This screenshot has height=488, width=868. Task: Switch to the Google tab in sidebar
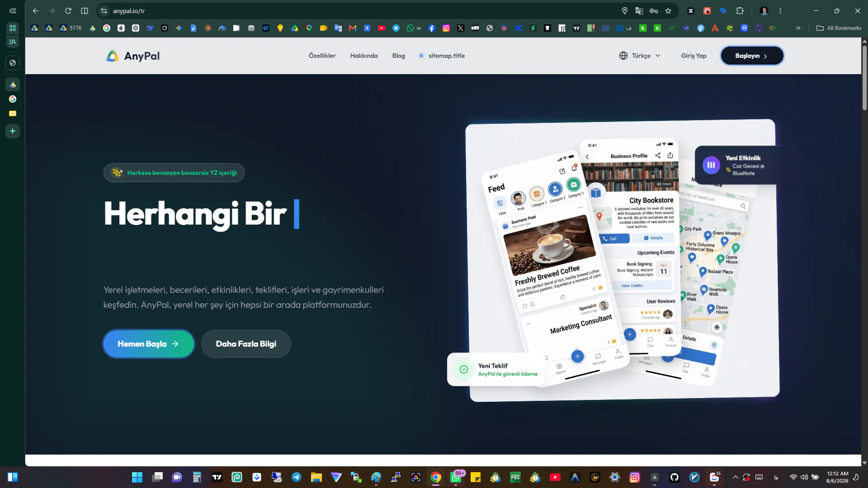(x=13, y=99)
